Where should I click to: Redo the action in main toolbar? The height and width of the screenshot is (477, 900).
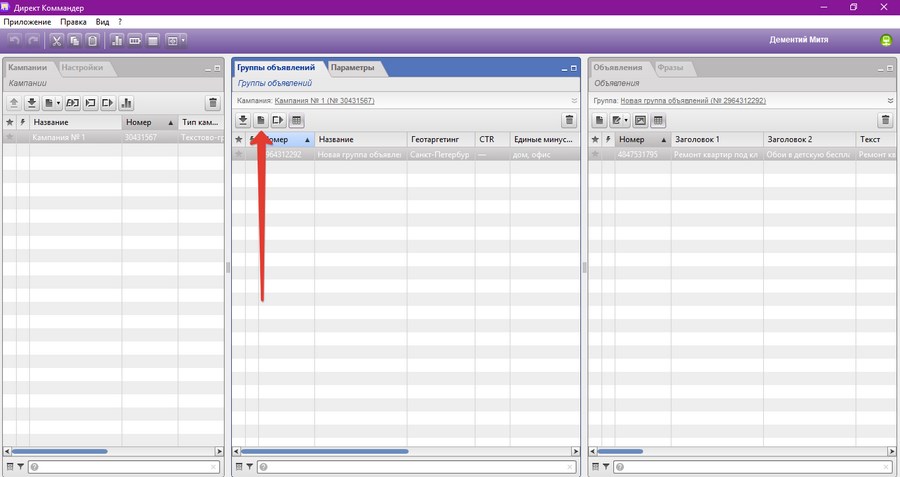pos(33,40)
